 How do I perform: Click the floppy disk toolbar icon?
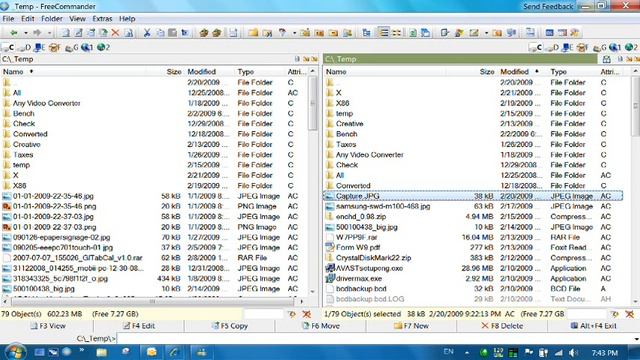tap(233, 33)
